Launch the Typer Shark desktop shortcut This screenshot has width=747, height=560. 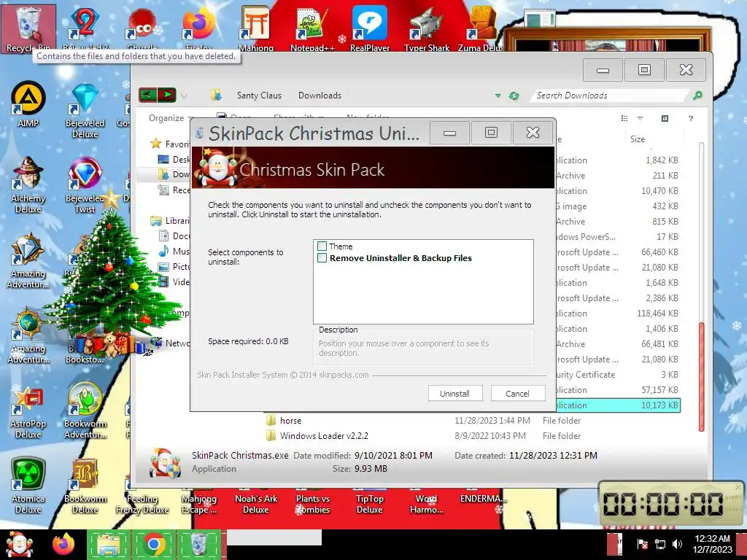click(x=426, y=28)
